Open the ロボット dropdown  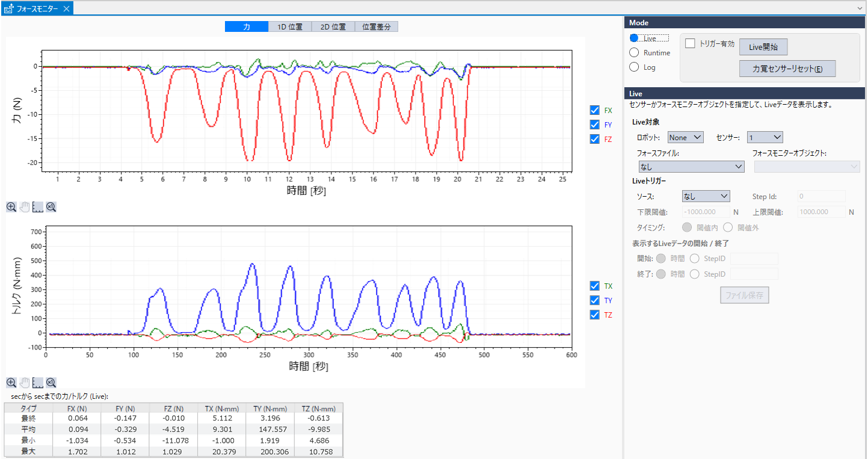(685, 137)
